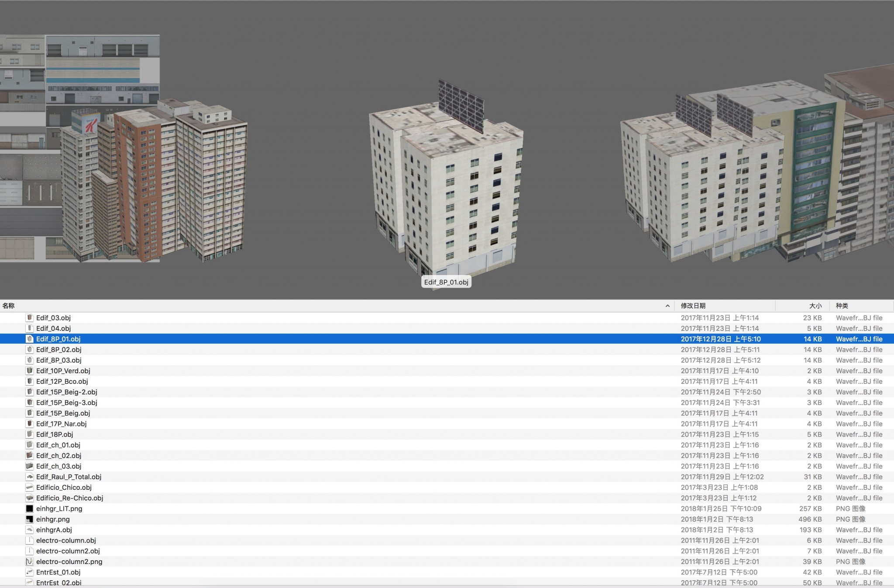Click the einhgr_LIT.png image icon
Screen dimensions: 894x588
[x=30, y=509]
